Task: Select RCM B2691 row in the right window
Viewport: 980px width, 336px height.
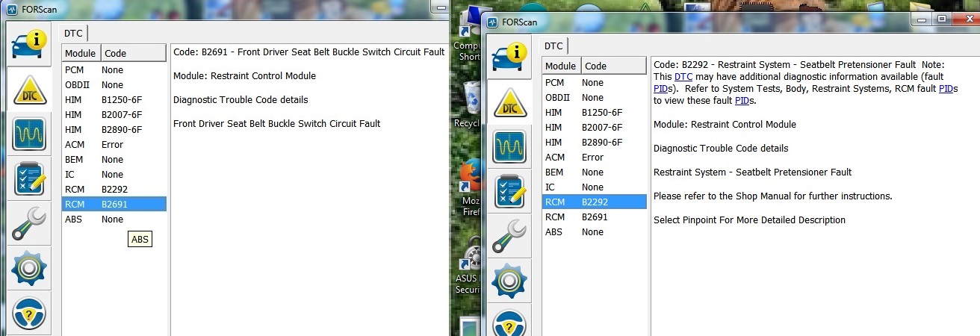Action: pyautogui.click(x=594, y=217)
